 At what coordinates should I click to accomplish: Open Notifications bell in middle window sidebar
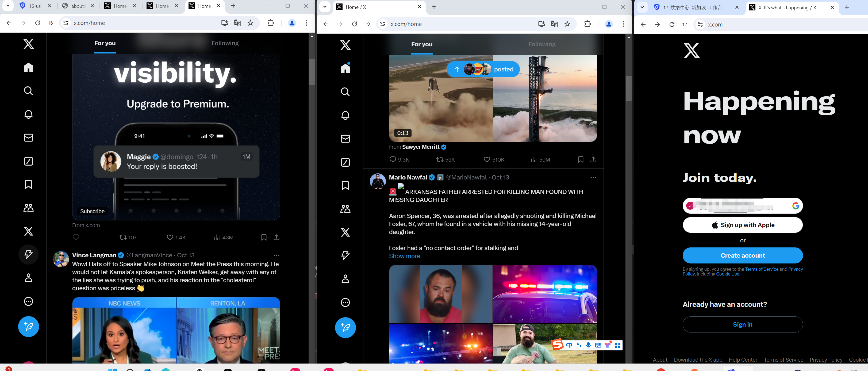click(345, 116)
